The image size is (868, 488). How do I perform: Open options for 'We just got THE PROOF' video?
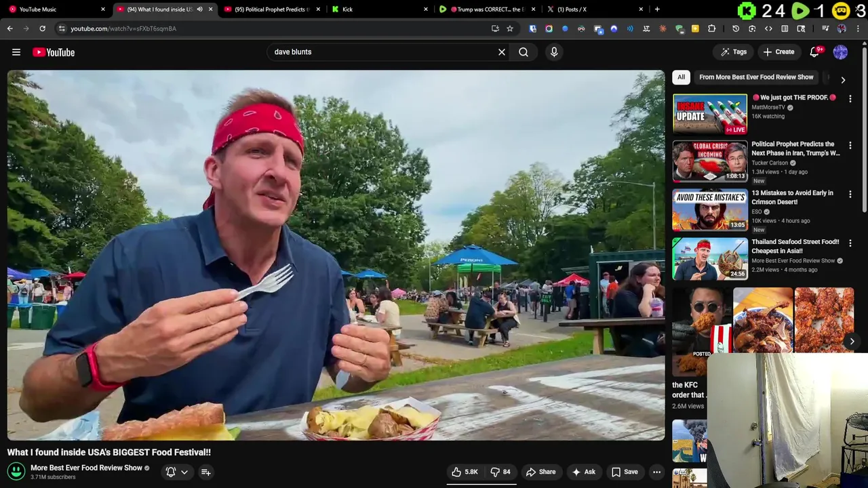point(850,98)
